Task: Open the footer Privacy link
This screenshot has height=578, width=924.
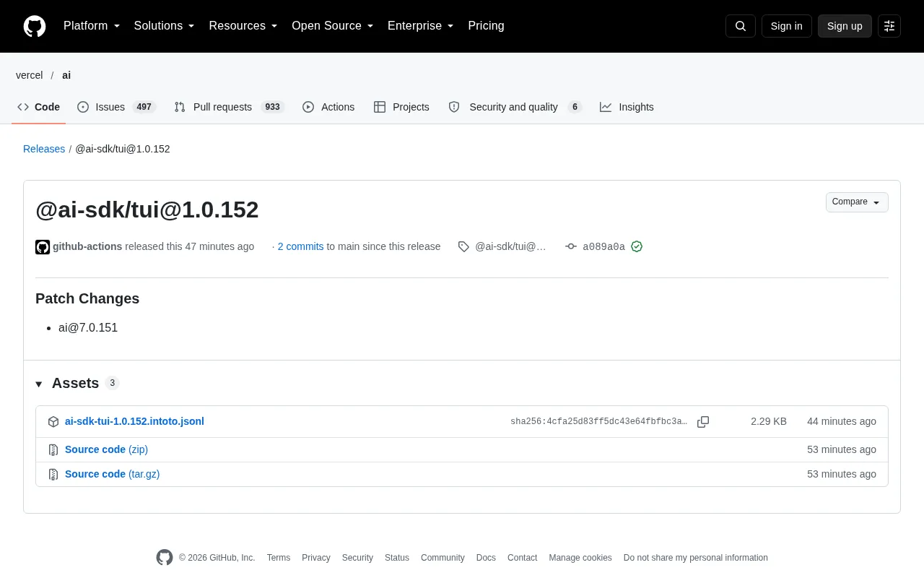Action: click(316, 558)
